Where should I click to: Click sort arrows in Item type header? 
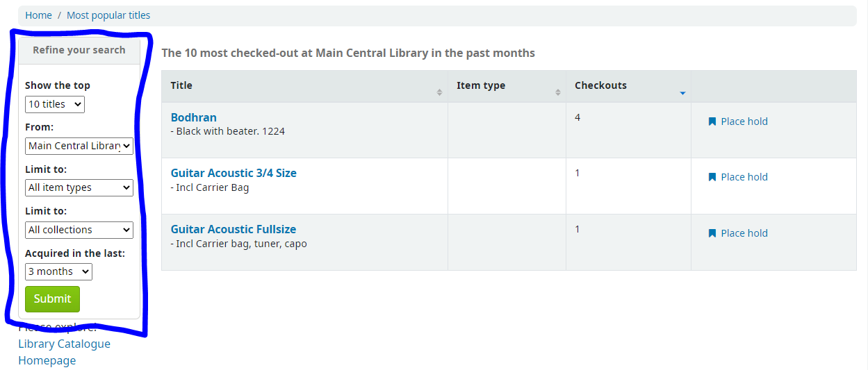click(x=557, y=92)
